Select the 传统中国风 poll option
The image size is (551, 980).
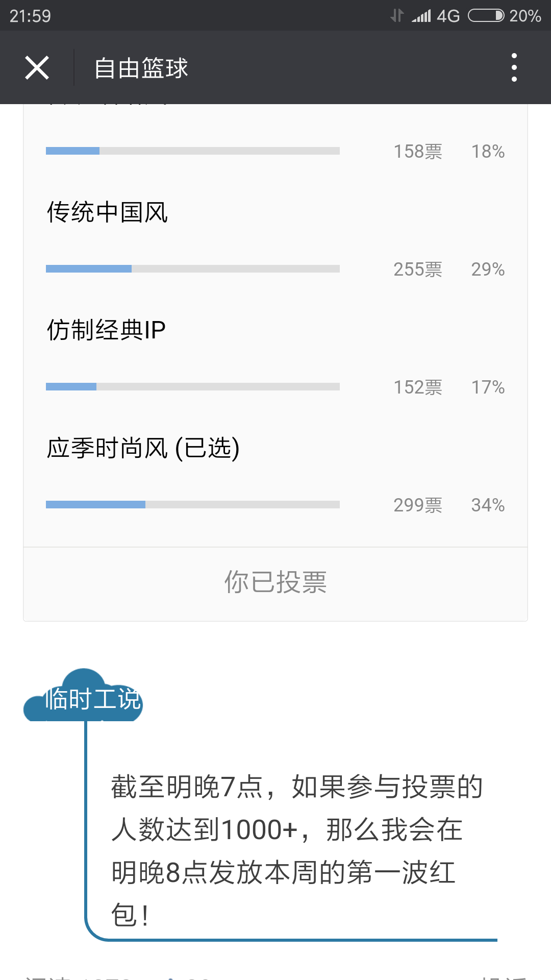[108, 212]
